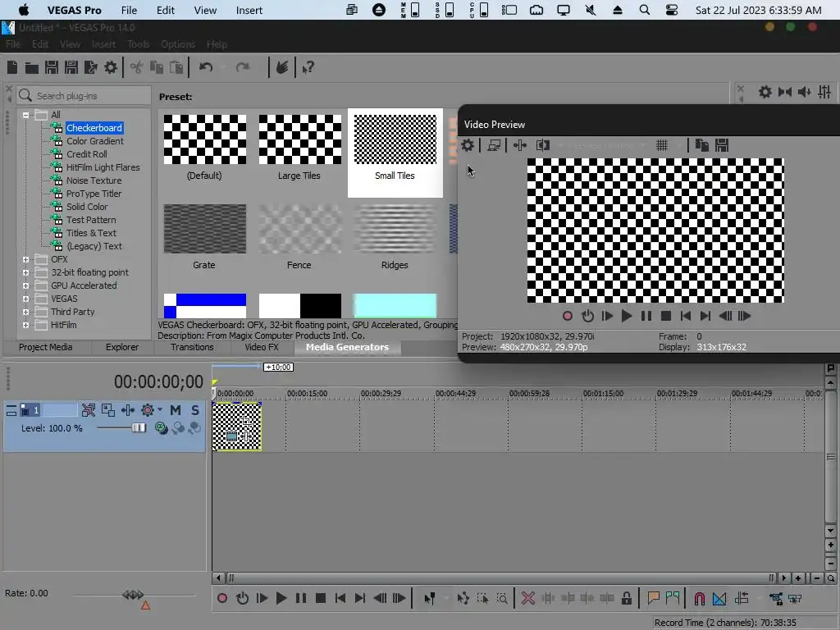Select the Noise Texture generator
Screen dimensions: 840x630
pyautogui.click(x=94, y=180)
